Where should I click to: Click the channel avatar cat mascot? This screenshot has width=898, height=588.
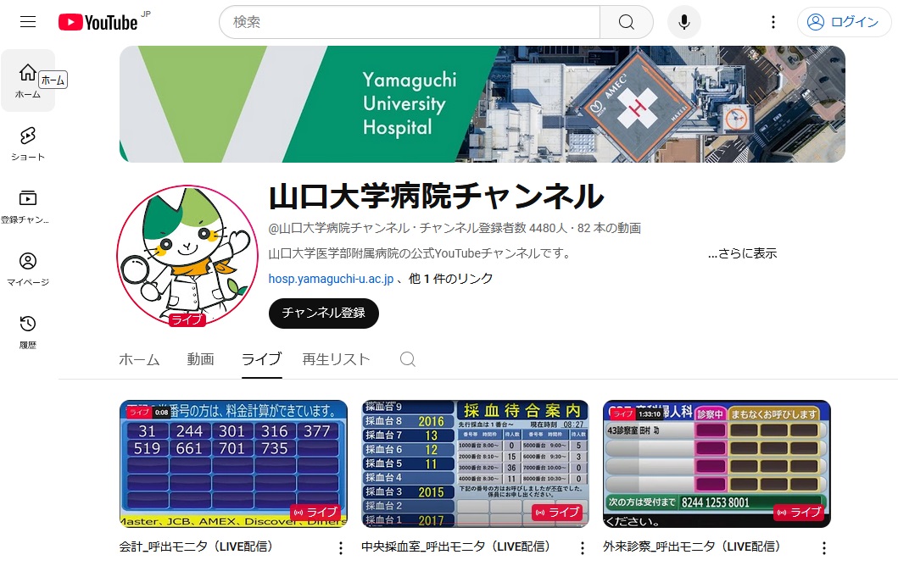click(x=187, y=255)
